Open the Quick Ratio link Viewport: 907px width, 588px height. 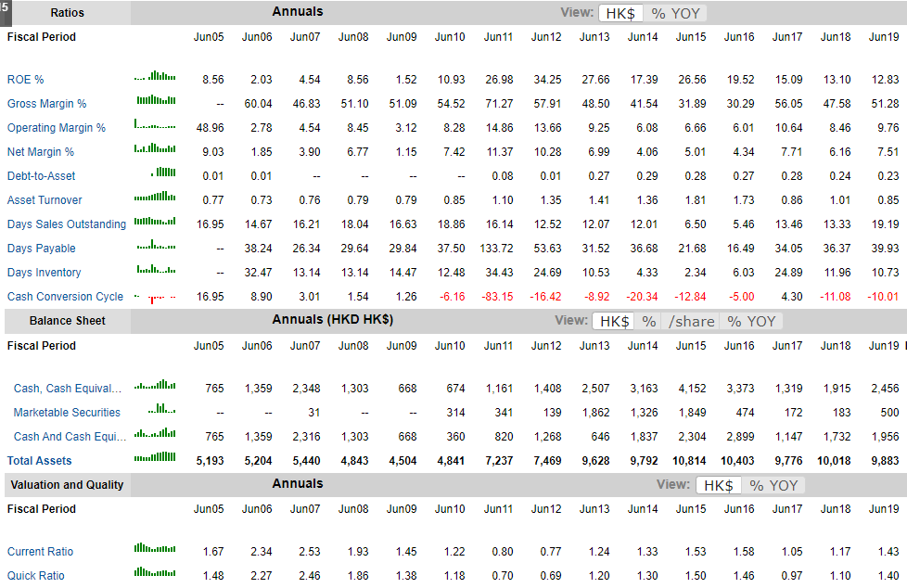36,576
